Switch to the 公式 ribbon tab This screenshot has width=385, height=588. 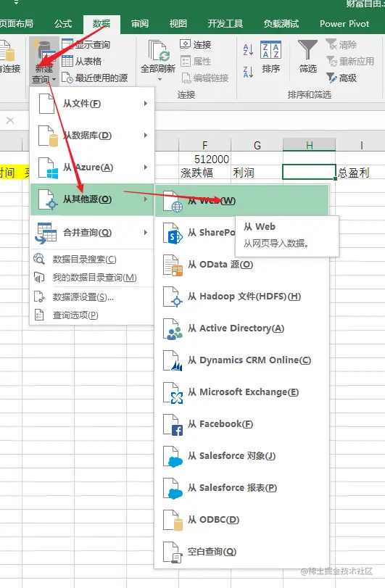[x=63, y=24]
